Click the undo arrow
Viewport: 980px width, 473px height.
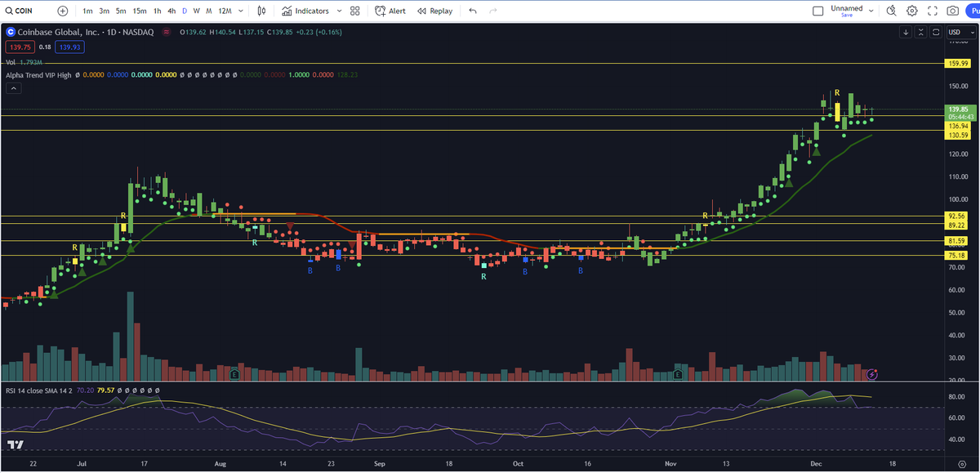click(474, 11)
